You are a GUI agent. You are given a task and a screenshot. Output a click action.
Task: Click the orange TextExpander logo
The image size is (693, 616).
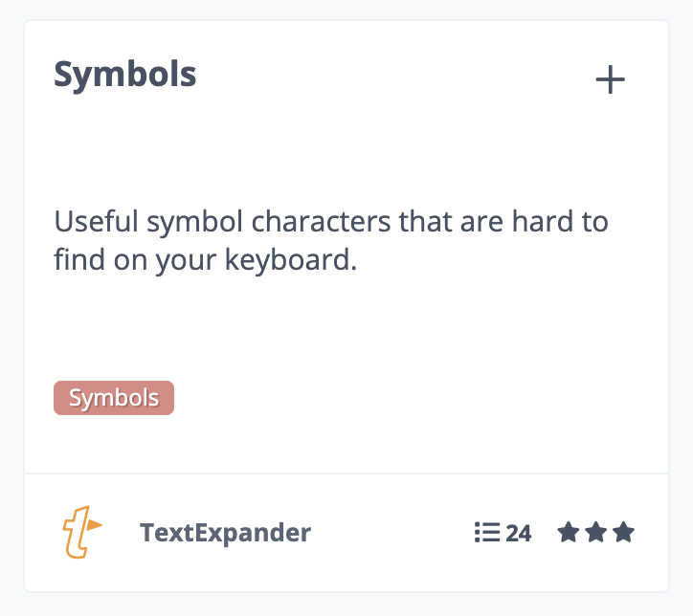coord(82,532)
